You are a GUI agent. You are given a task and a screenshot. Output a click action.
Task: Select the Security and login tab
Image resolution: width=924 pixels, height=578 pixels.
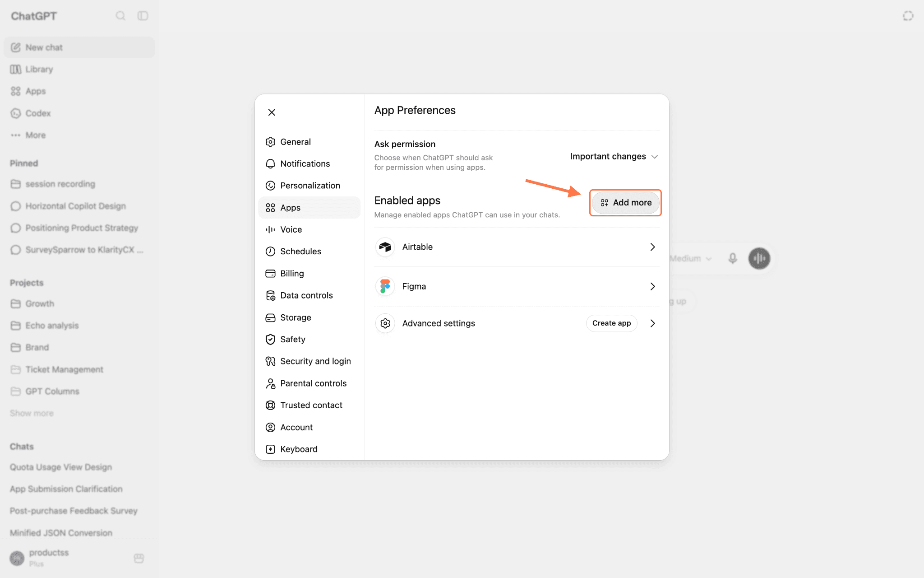(309, 361)
